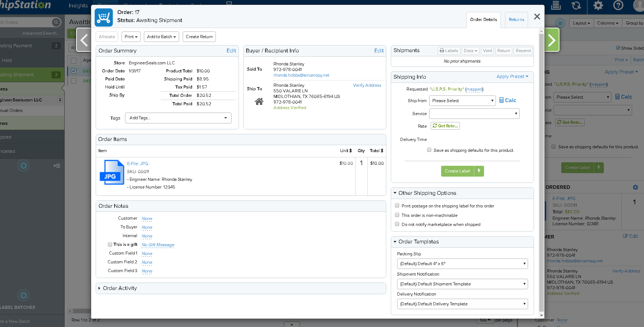
Task: Go to the previous order arrow
Action: pyautogui.click(x=84, y=40)
